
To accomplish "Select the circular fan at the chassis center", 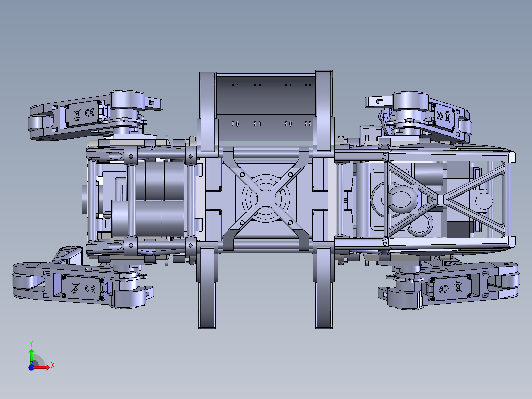I will [266, 199].
